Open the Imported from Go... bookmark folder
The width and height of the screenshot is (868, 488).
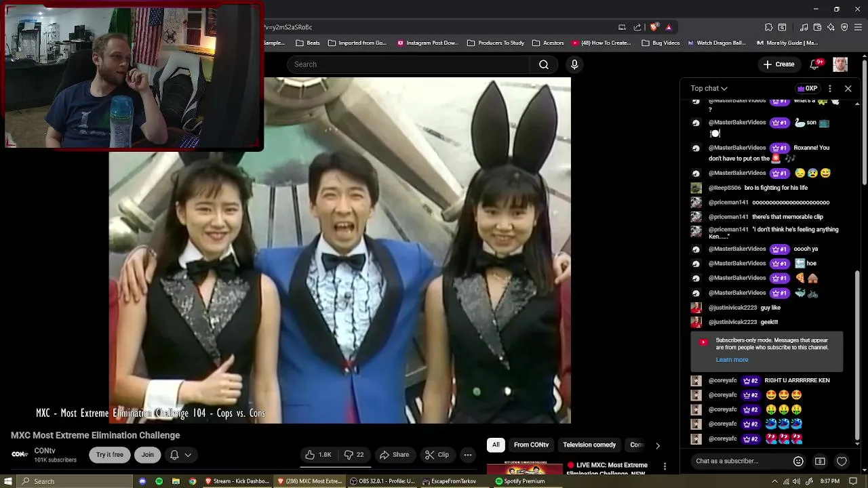pyautogui.click(x=357, y=43)
